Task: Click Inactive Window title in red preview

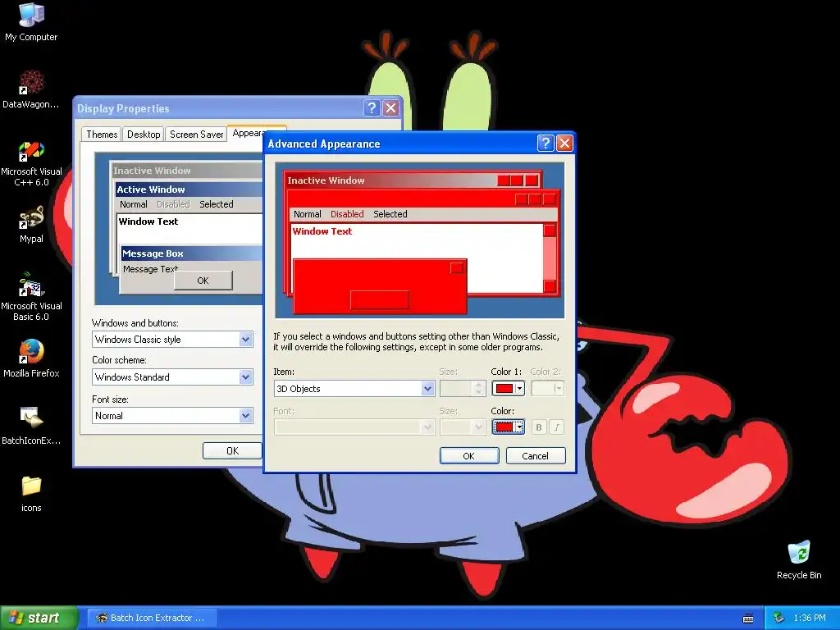Action: tap(326, 180)
